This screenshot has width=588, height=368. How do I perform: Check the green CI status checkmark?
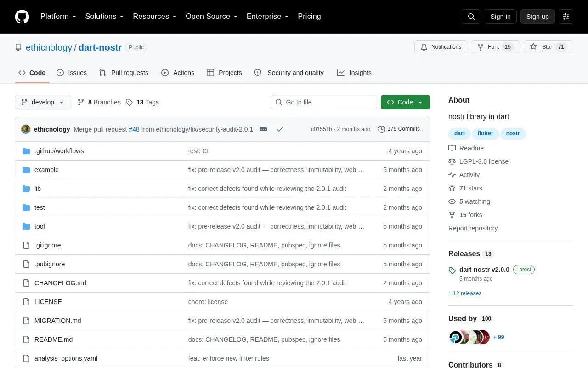coord(279,129)
